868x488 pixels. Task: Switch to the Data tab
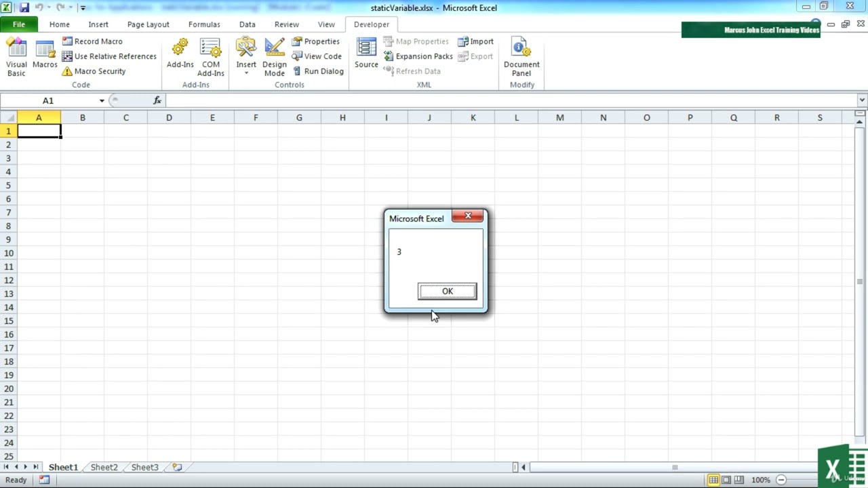[248, 24]
